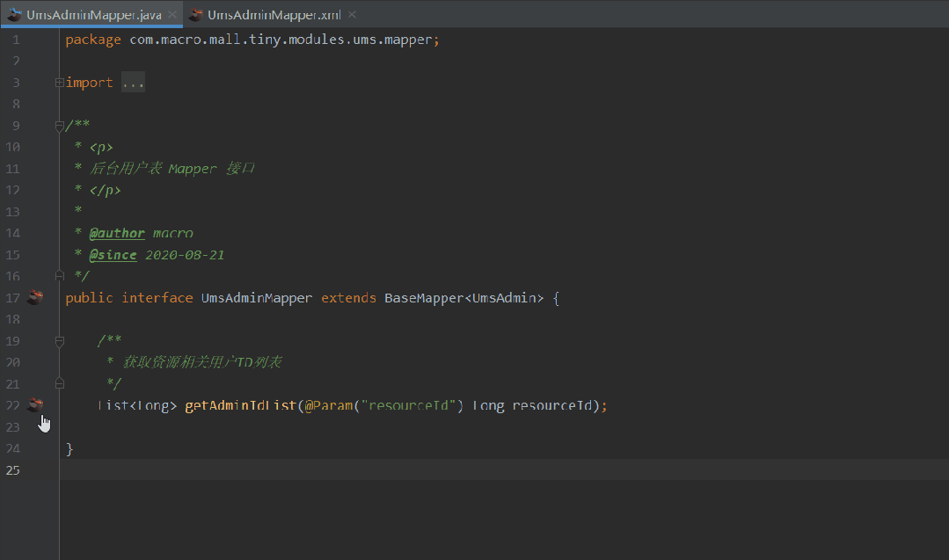Close the UmsAdminMapper.xml tab

352,14
